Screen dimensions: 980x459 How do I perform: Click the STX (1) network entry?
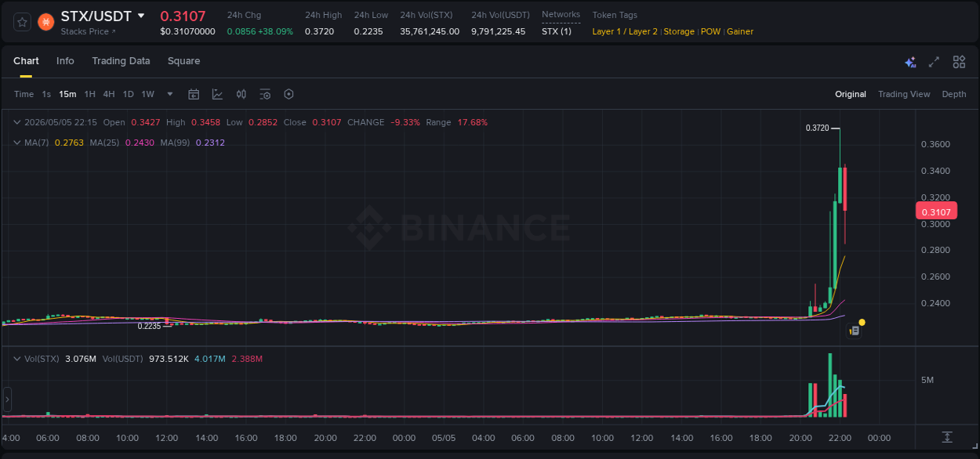(x=557, y=31)
